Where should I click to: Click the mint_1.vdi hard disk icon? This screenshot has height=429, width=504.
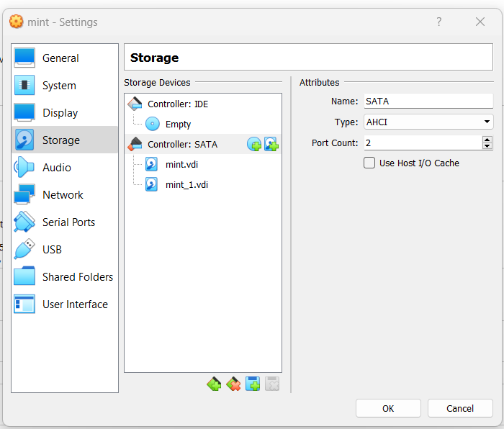[151, 184]
